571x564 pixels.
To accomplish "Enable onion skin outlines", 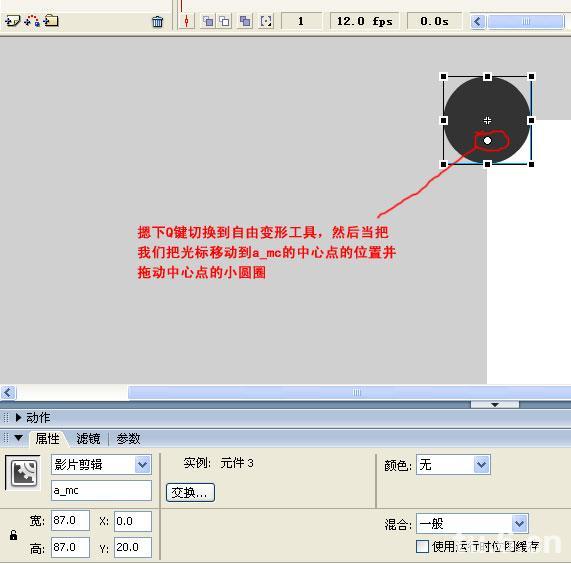I will [225, 21].
